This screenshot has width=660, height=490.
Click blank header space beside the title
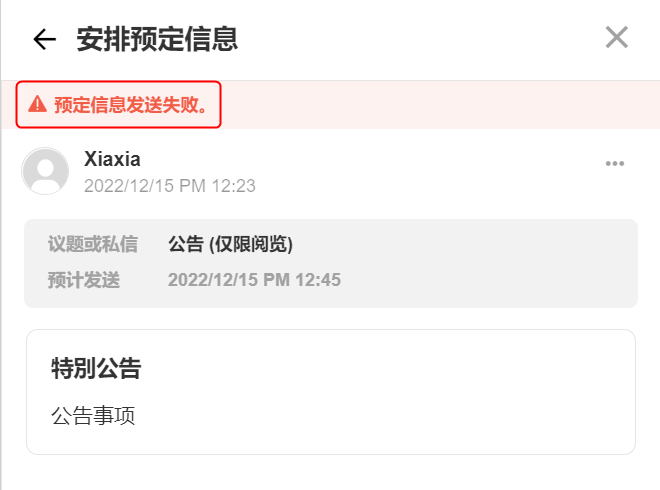[x=420, y=39]
